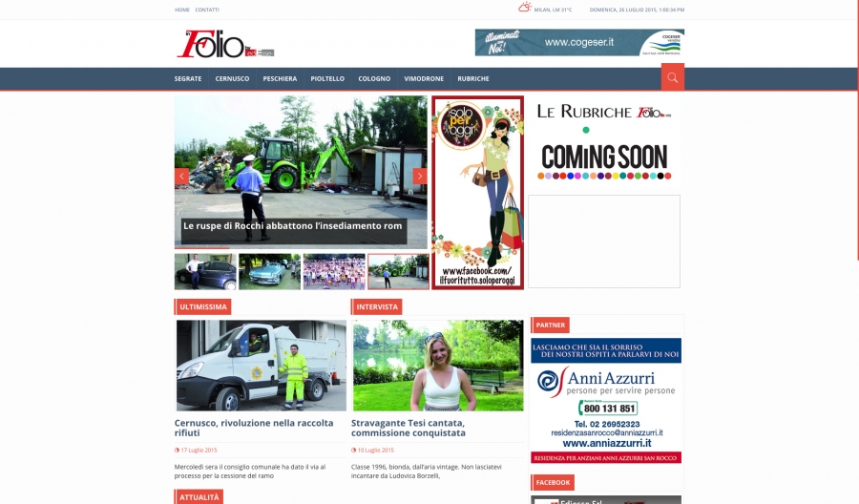Select the SEGRATE menu item
Screen dimensions: 859x504
[188, 79]
